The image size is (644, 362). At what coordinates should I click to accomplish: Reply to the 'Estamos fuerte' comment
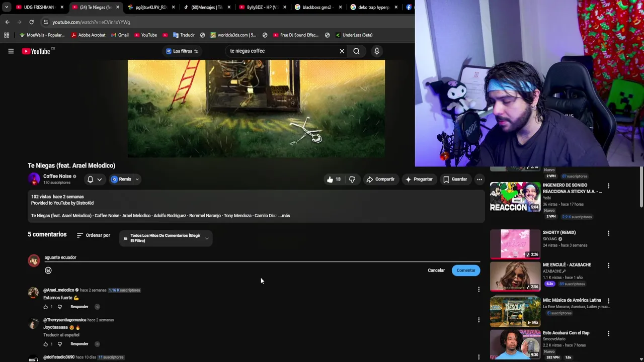coord(79,307)
